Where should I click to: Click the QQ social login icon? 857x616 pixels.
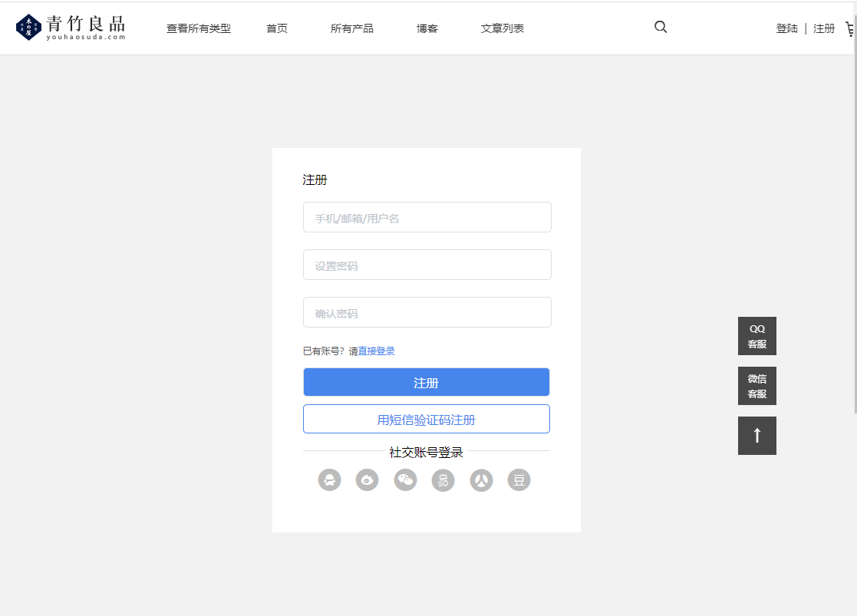(329, 480)
